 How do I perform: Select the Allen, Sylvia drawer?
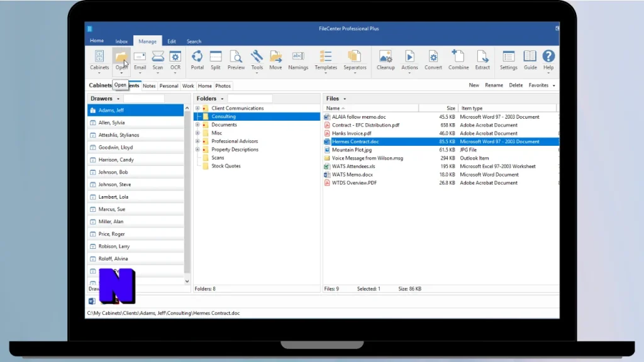click(x=136, y=123)
